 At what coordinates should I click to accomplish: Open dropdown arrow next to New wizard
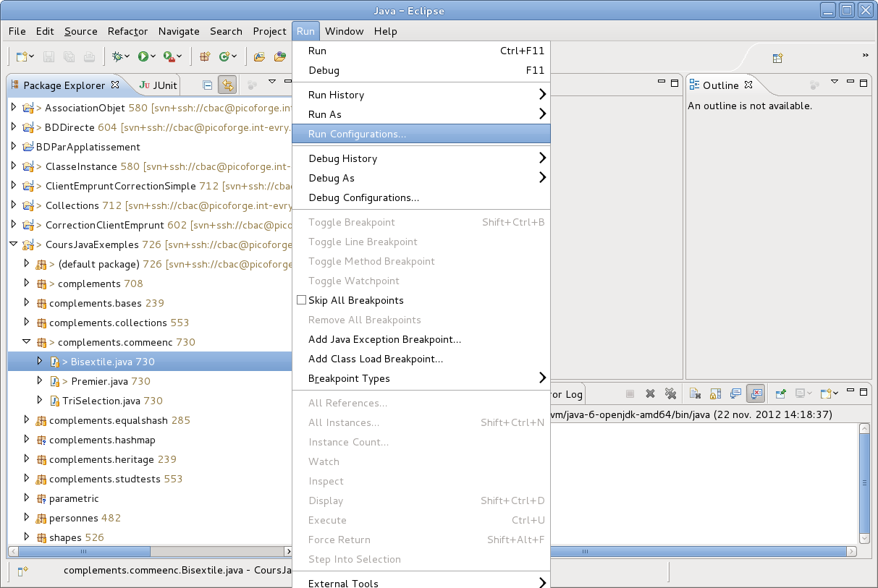coord(33,56)
